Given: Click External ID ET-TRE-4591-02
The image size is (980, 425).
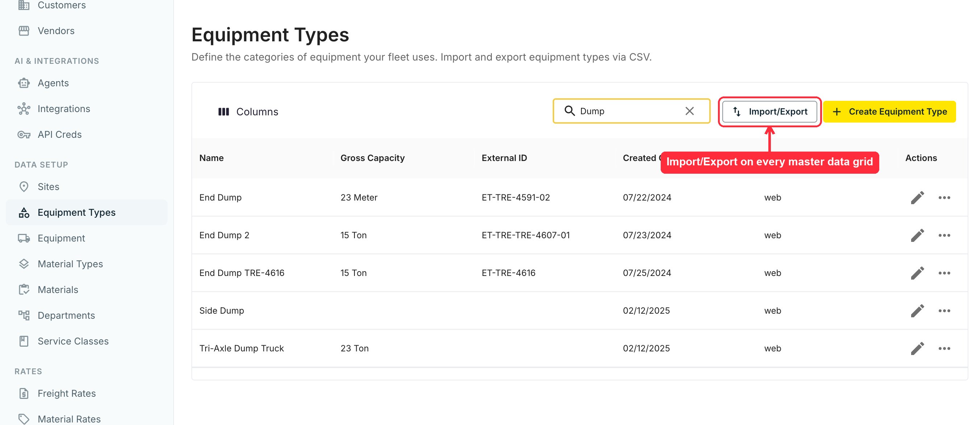Looking at the screenshot, I should click(515, 198).
